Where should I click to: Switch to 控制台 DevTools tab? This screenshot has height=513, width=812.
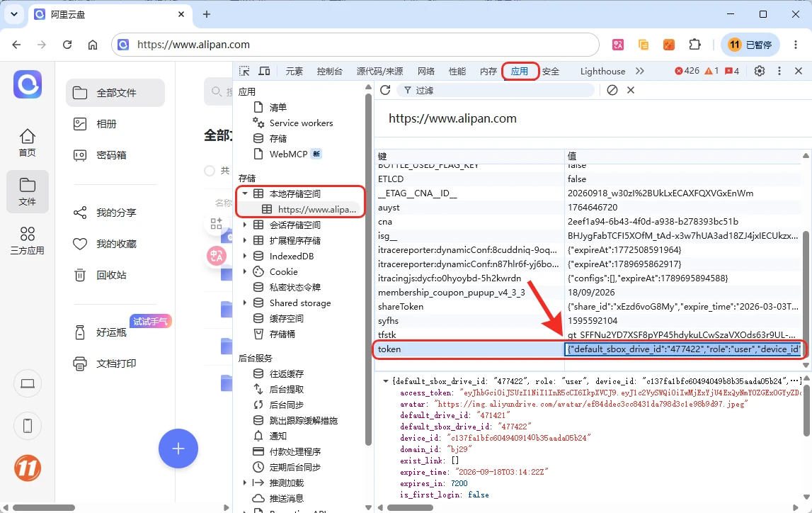click(329, 71)
